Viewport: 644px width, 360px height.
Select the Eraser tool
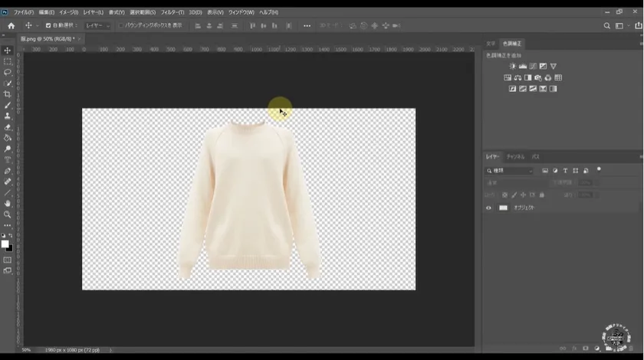pos(8,127)
